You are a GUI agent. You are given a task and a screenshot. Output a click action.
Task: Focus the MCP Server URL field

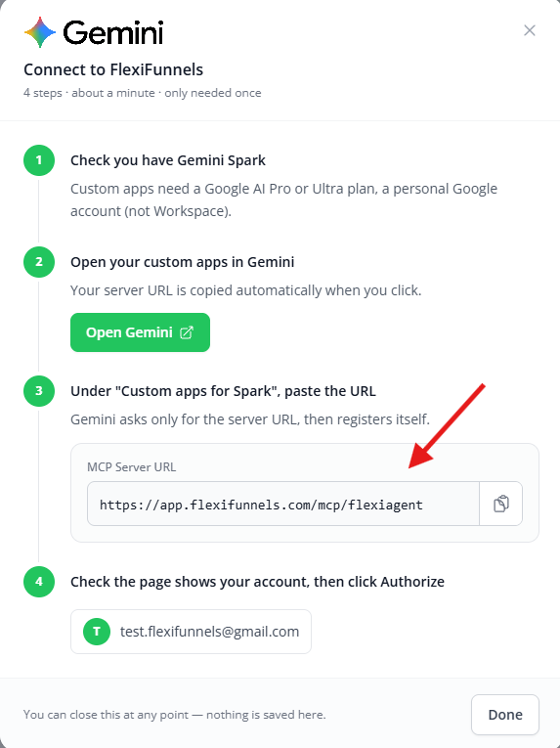coord(283,504)
